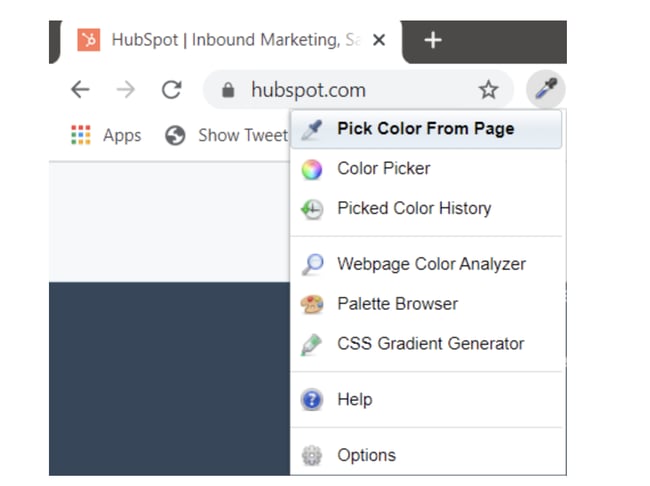Screen dimensions: 650x486
Task: Click the hubspot.com address bar
Action: pyautogui.click(x=340, y=91)
